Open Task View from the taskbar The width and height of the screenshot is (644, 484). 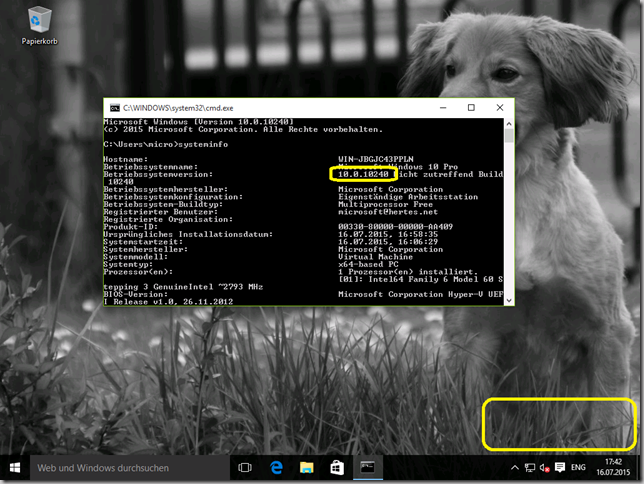click(245, 468)
